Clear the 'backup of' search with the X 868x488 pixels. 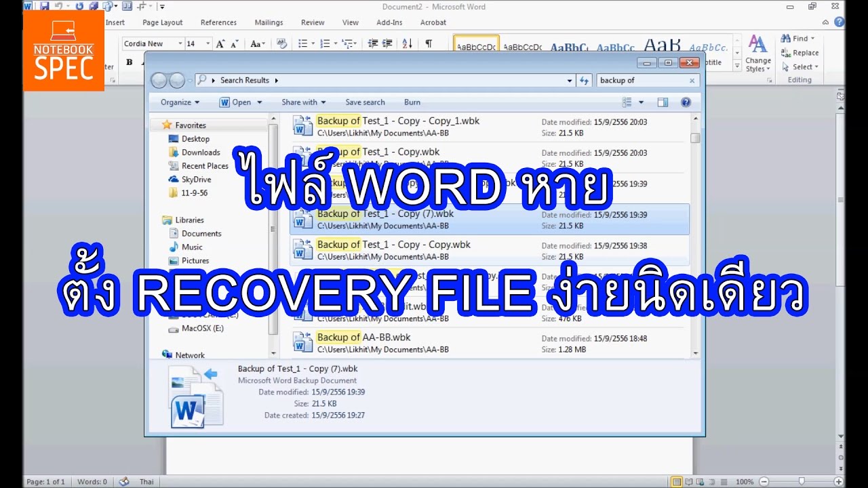click(692, 80)
